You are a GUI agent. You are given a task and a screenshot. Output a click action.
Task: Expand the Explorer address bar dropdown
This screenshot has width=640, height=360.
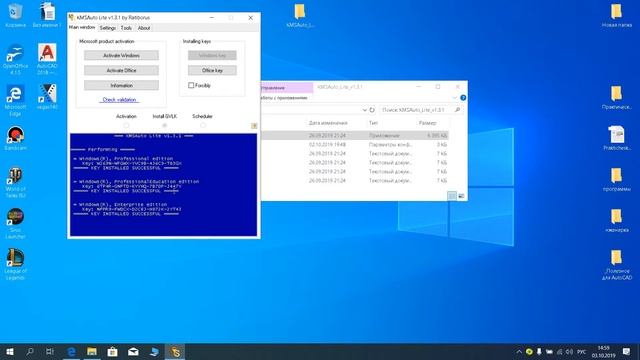point(364,110)
